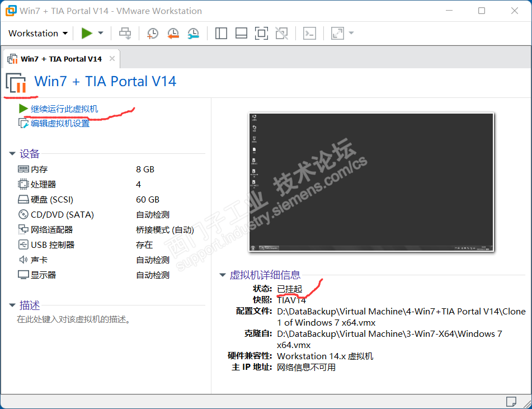The width and height of the screenshot is (532, 409).
Task: Select the Win7 + TIA Portal V14 tab
Action: click(x=61, y=59)
